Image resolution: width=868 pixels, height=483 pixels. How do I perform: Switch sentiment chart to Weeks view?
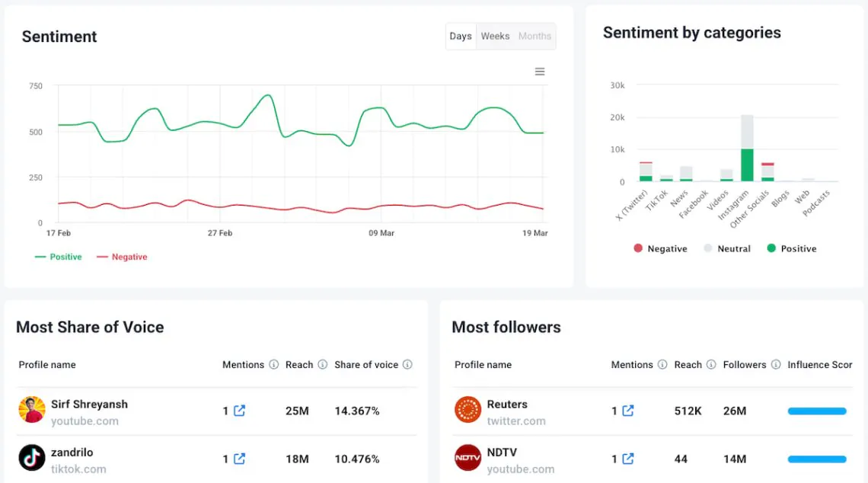pos(495,37)
